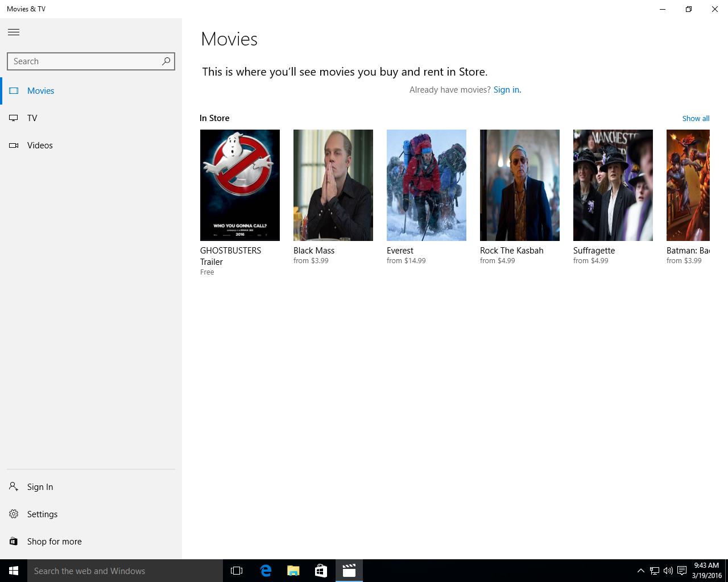This screenshot has width=728, height=582.
Task: Open the Windows Store taskbar icon
Action: 321,571
